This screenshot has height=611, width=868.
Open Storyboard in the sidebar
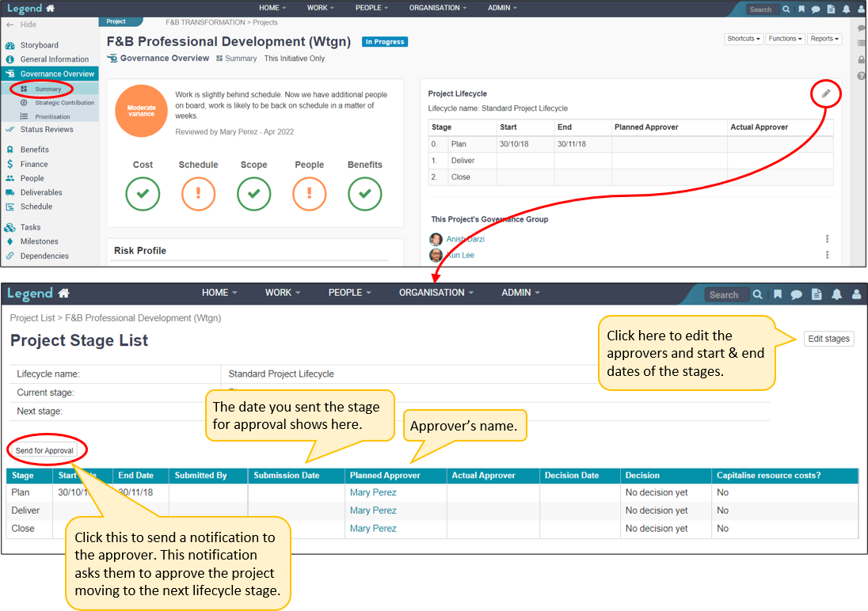click(x=40, y=45)
